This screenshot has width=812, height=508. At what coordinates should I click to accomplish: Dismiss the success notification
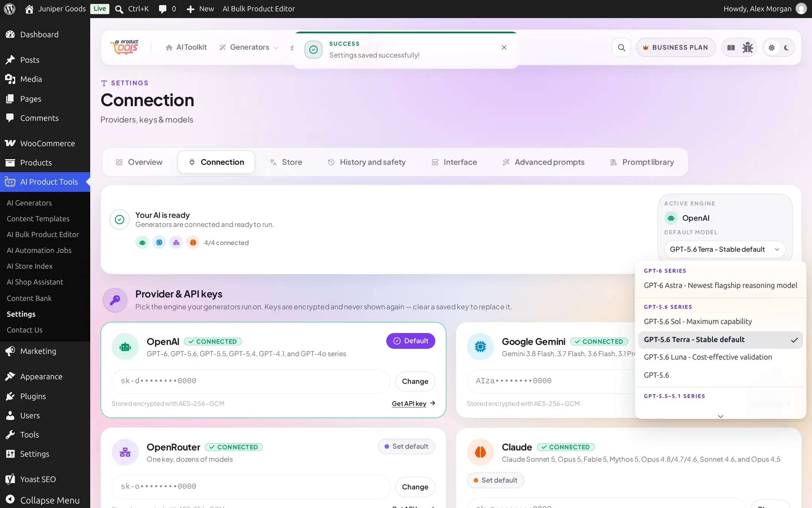504,47
